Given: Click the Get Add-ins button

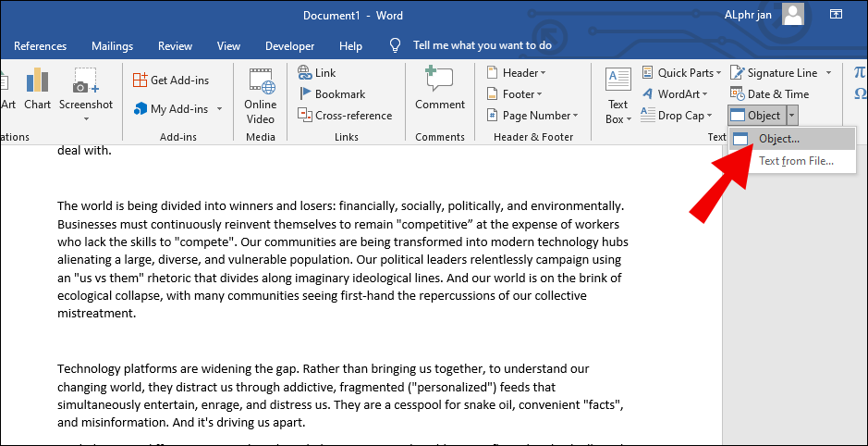Looking at the screenshot, I should [171, 81].
